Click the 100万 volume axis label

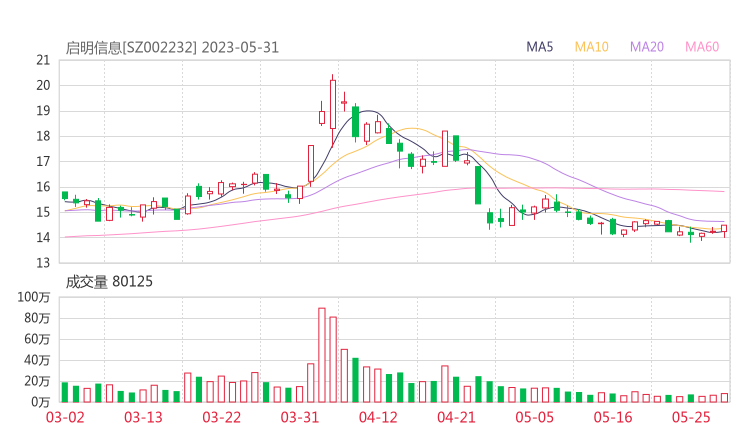pyautogui.click(x=34, y=297)
